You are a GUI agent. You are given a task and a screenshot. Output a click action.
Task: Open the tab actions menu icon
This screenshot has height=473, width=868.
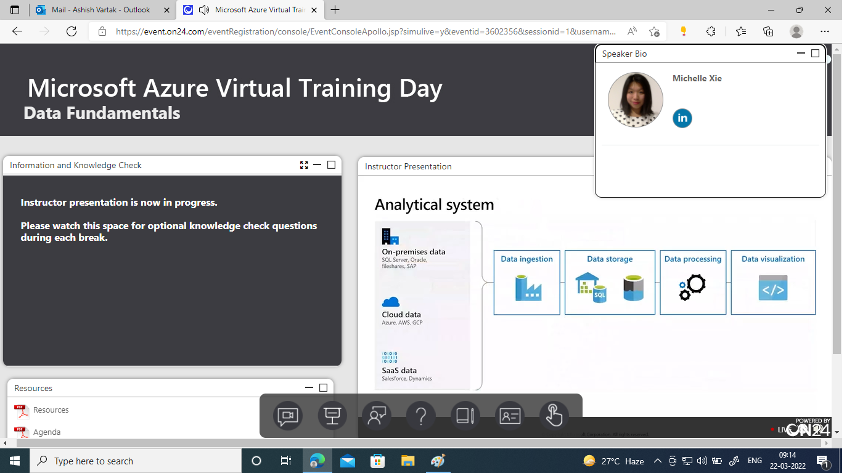tap(15, 10)
